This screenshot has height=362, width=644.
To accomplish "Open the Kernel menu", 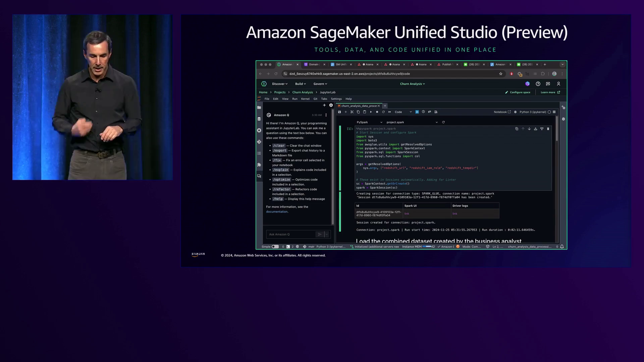I will coord(305,99).
